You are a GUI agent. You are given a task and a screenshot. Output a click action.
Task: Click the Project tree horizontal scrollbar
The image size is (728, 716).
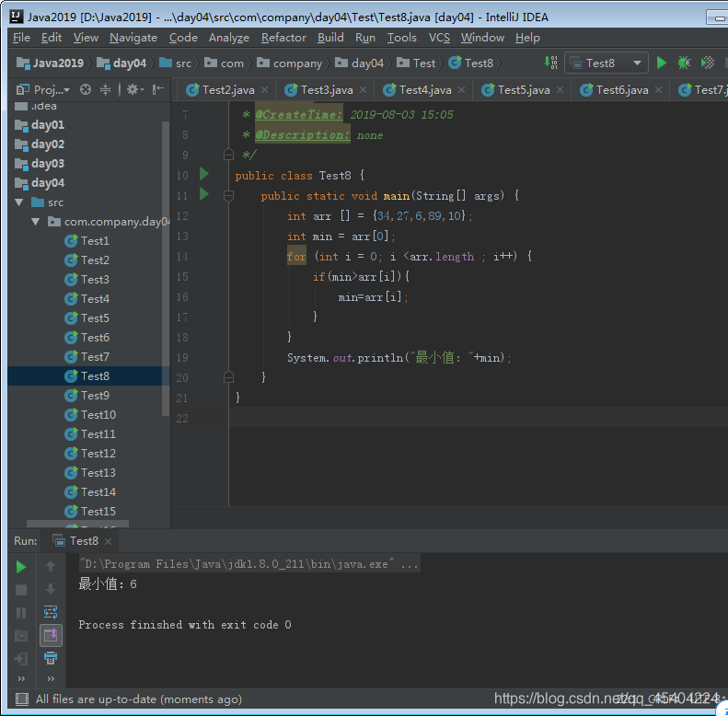coord(77,524)
